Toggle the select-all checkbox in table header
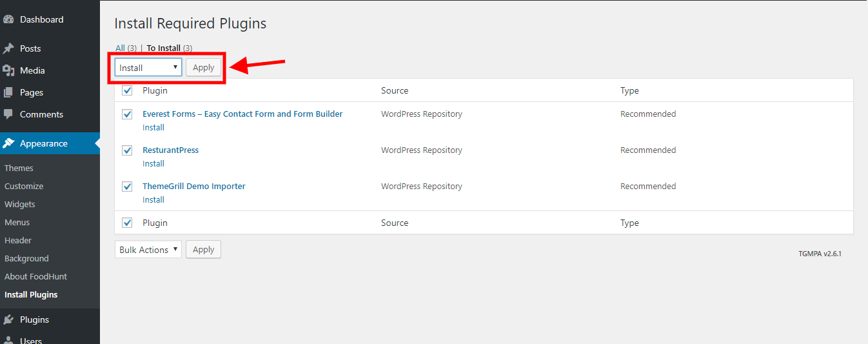Screen dimensions: 868x344 (x=127, y=91)
